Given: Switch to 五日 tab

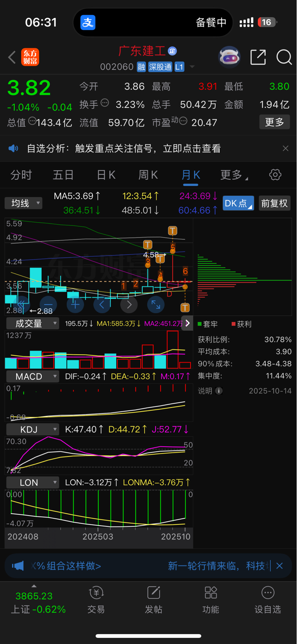Looking at the screenshot, I should tap(63, 175).
